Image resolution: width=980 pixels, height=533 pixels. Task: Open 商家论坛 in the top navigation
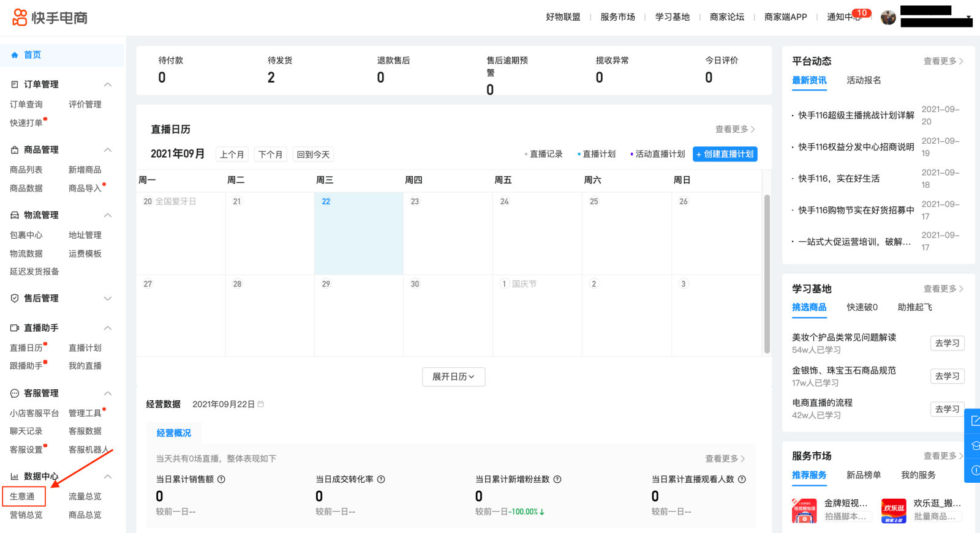(x=726, y=17)
